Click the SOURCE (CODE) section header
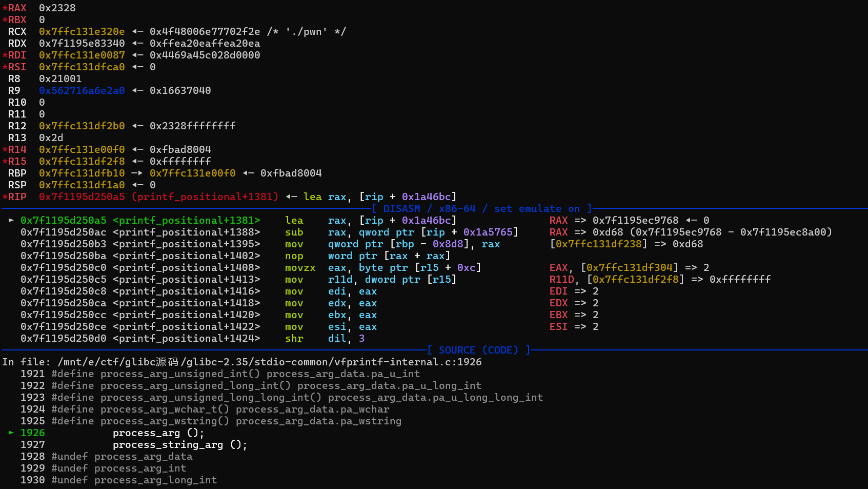The image size is (868, 489). click(x=478, y=350)
